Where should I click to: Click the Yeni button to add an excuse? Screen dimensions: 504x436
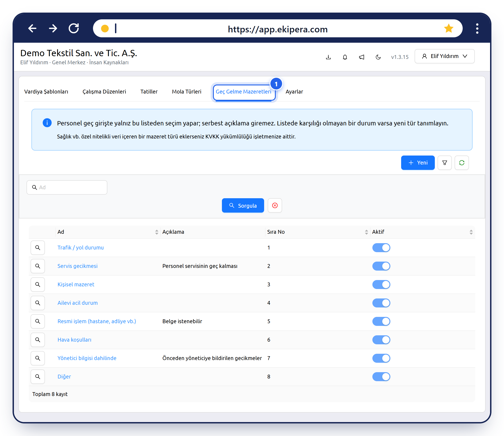[x=418, y=163]
